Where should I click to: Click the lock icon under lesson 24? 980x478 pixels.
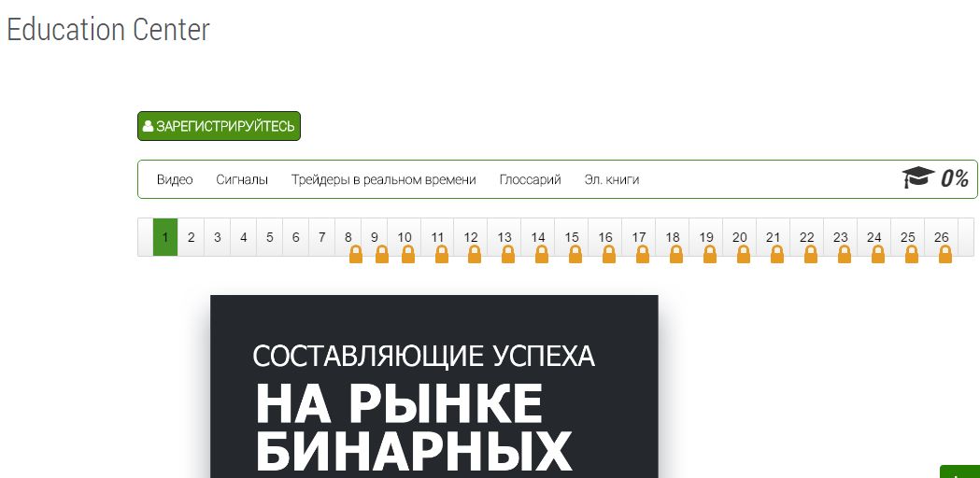click(878, 254)
